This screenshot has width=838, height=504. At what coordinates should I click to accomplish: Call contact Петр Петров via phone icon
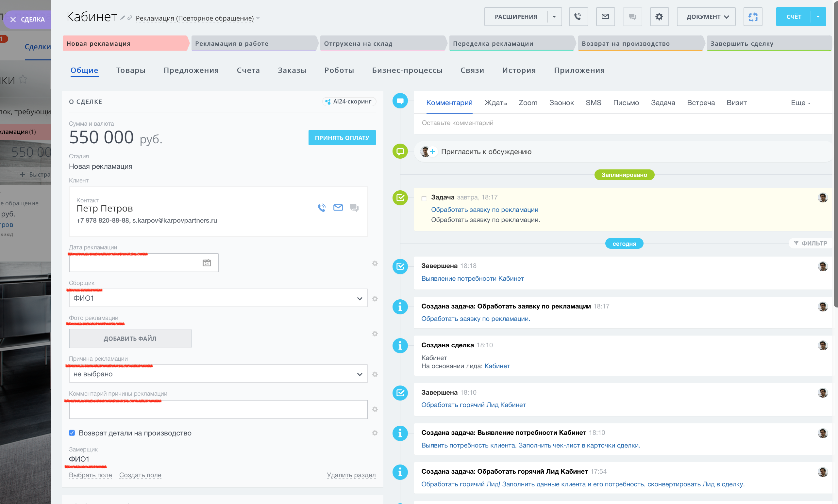coord(322,208)
